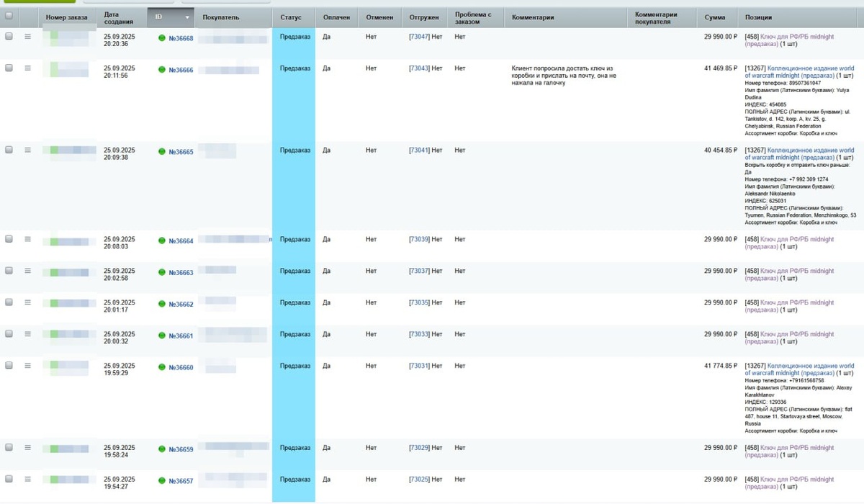The width and height of the screenshot is (864, 504).
Task: Click green status dot of order №36668
Action: click(162, 38)
